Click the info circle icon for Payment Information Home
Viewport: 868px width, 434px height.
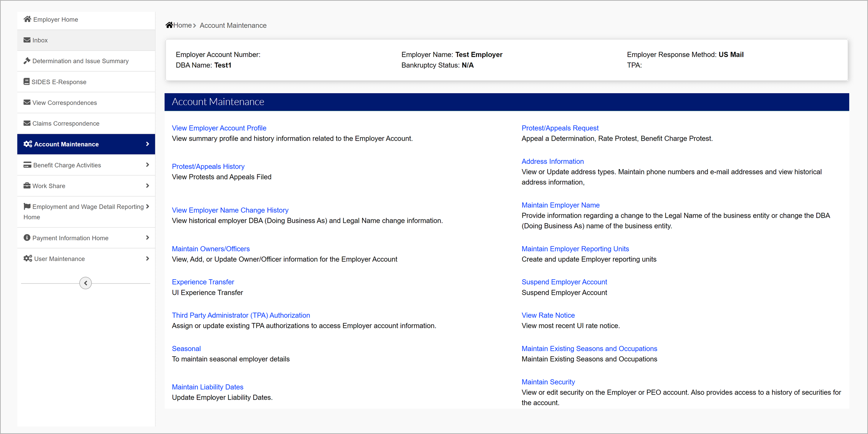pos(27,238)
